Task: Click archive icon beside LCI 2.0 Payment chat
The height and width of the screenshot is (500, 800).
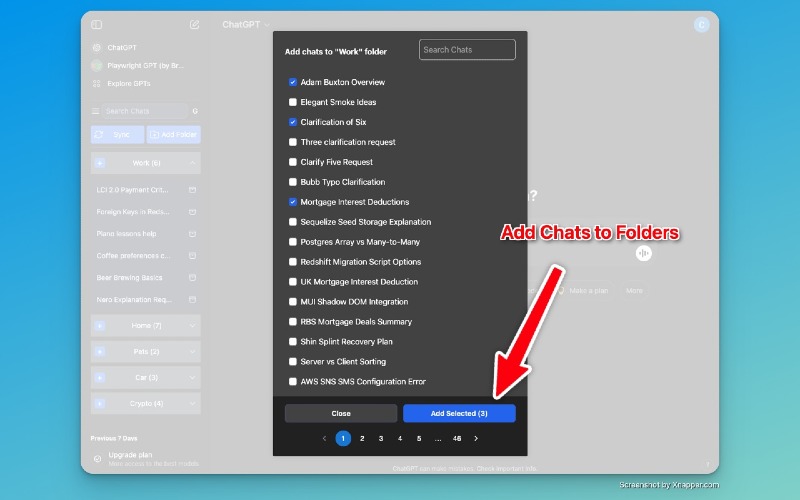Action: coord(192,190)
